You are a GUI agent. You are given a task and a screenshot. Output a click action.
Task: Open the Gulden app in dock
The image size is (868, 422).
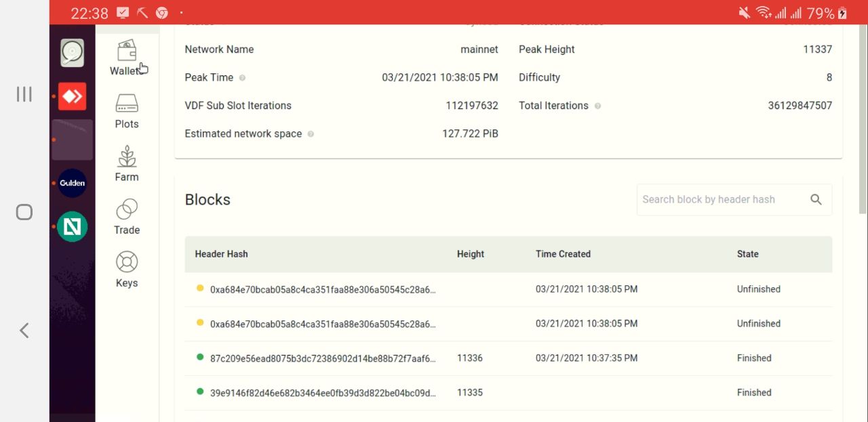(x=72, y=183)
